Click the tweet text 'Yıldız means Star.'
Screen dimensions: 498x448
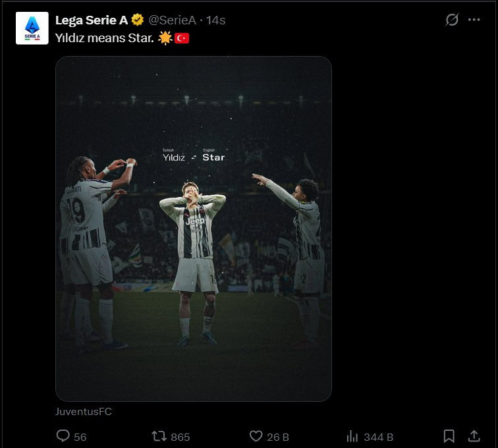coord(105,38)
